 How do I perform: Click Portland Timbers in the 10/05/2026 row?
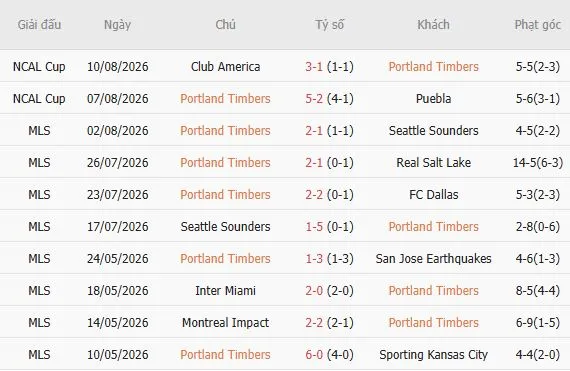[225, 354]
